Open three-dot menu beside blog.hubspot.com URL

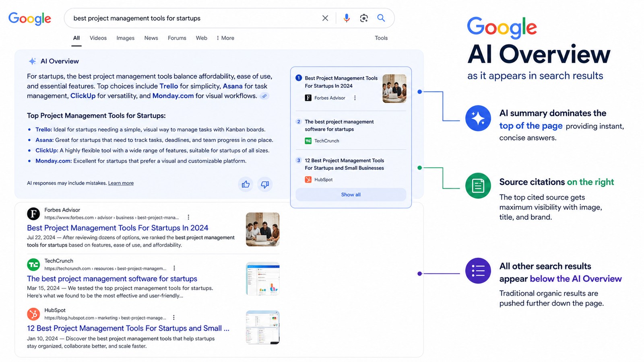click(174, 318)
